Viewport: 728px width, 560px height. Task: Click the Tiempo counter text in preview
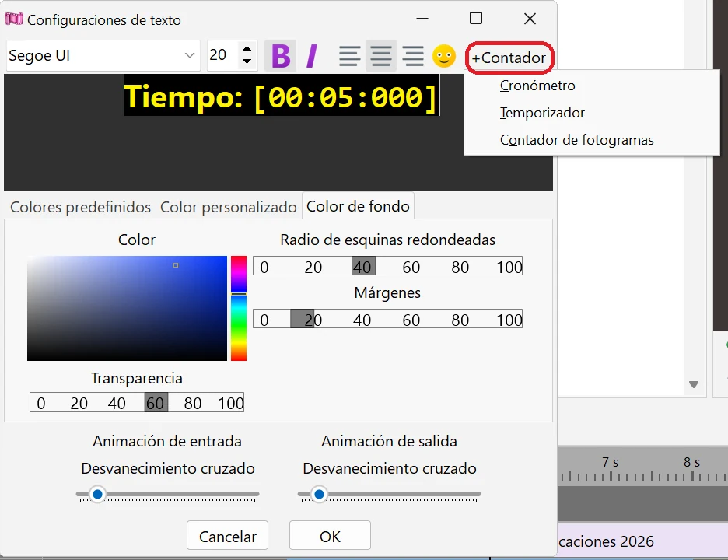click(281, 96)
